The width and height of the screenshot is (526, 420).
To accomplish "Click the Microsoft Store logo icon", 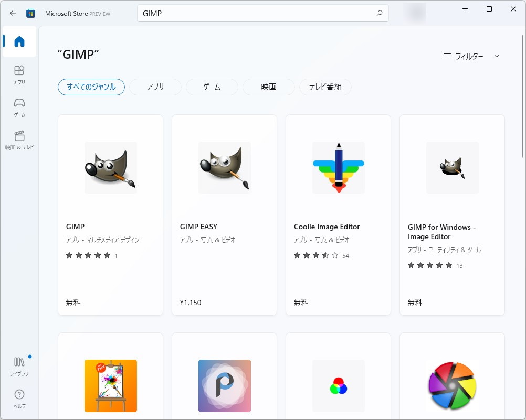I will click(30, 13).
